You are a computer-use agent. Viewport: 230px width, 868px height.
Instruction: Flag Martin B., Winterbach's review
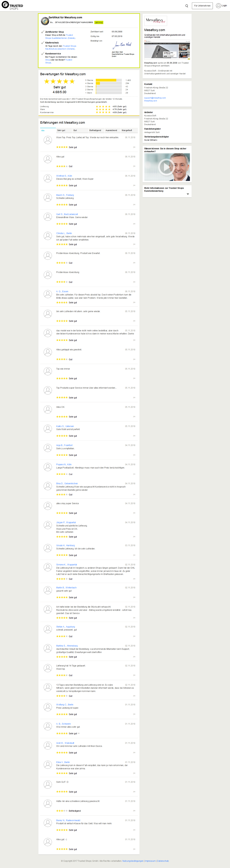[134, 598]
